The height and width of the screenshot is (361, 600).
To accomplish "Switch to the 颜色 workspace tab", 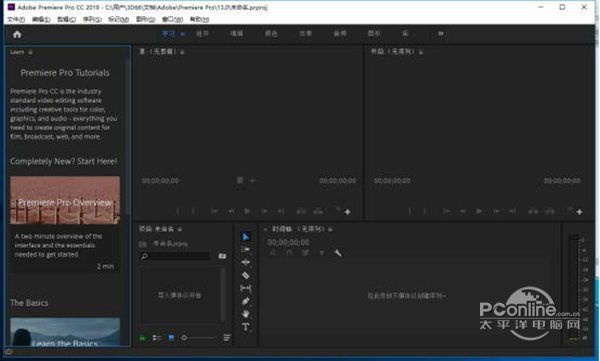I will tap(271, 34).
